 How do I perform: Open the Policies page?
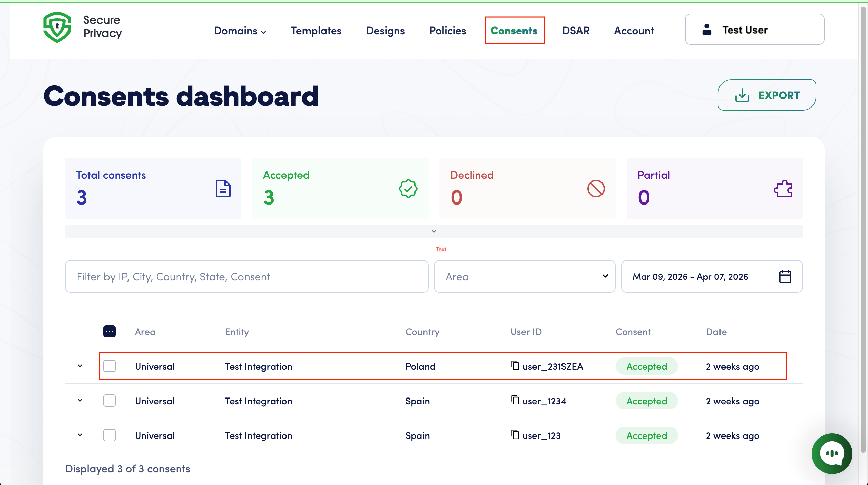[448, 31]
